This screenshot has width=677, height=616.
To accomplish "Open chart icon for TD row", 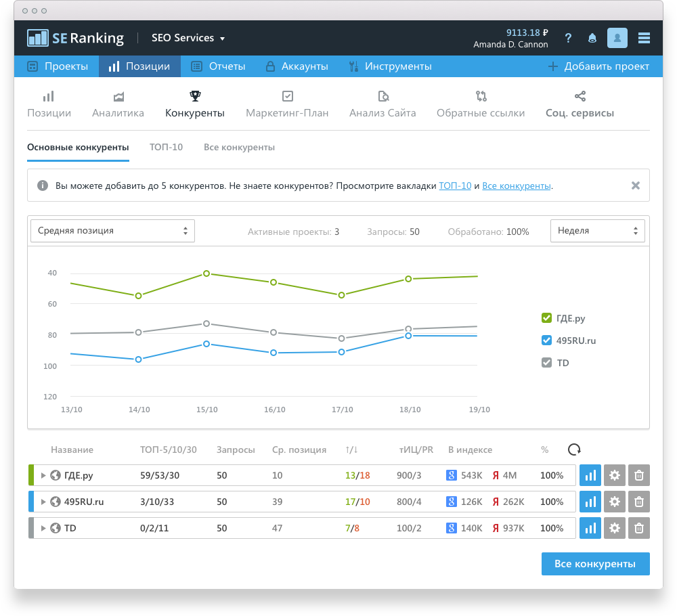I will pyautogui.click(x=590, y=528).
